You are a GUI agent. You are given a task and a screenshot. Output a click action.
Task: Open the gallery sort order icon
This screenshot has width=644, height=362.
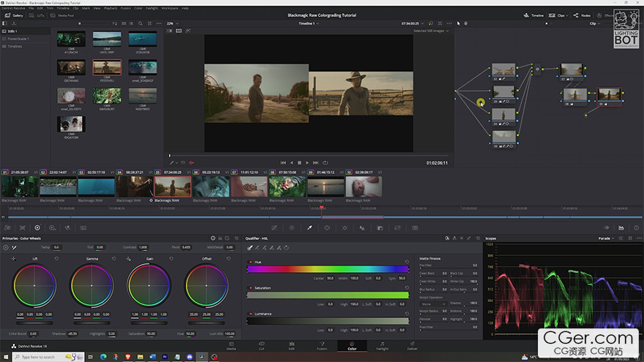pos(114,23)
